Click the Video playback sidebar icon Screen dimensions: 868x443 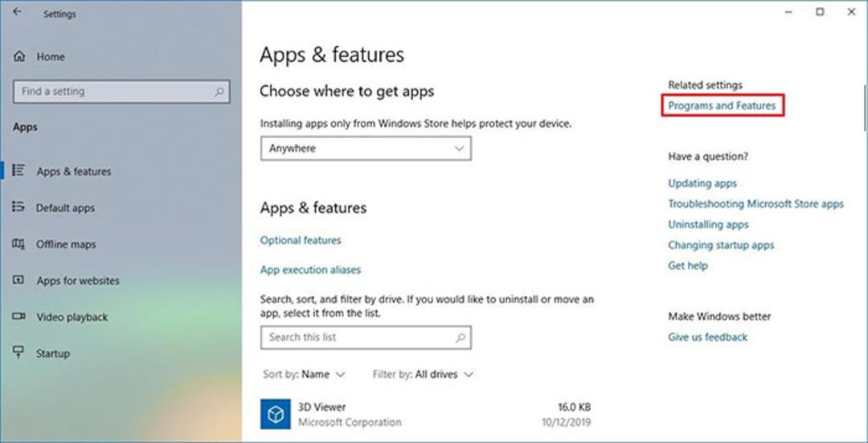(x=18, y=317)
